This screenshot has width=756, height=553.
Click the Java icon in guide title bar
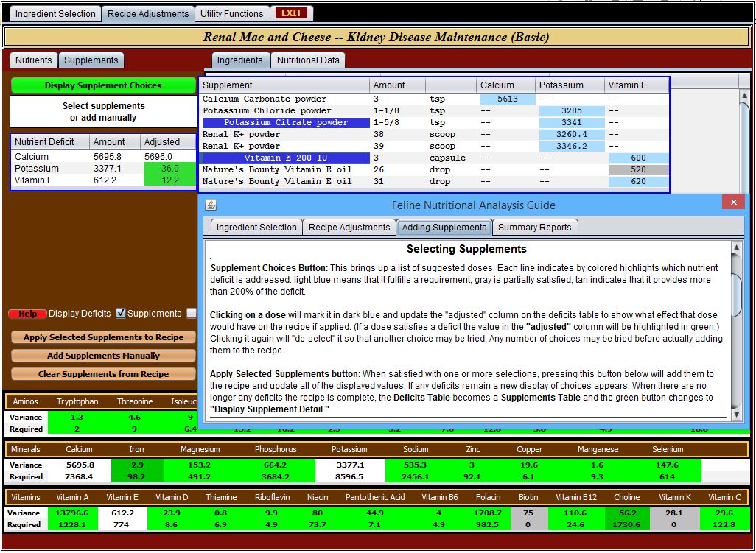point(211,205)
